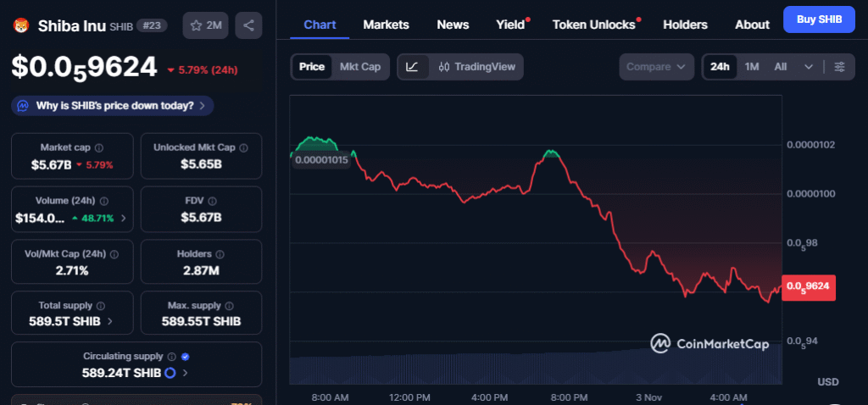Screen dimensions: 868x405
Task: Click the Buy SHIB button
Action: (818, 19)
